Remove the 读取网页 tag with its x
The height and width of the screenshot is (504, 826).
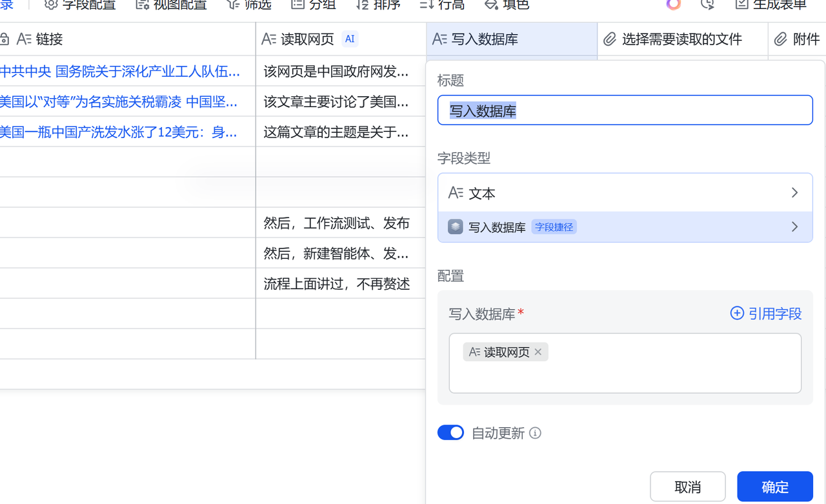538,352
